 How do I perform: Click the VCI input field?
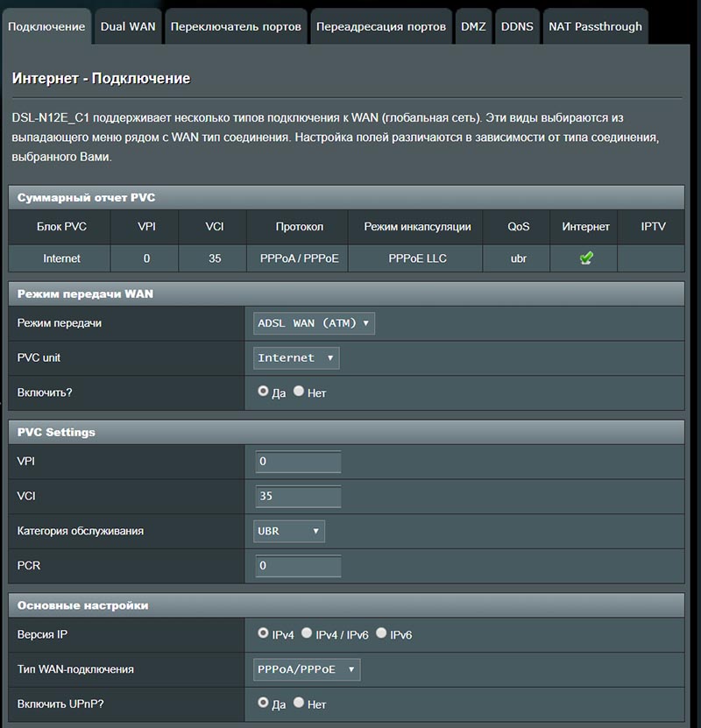[x=298, y=497]
